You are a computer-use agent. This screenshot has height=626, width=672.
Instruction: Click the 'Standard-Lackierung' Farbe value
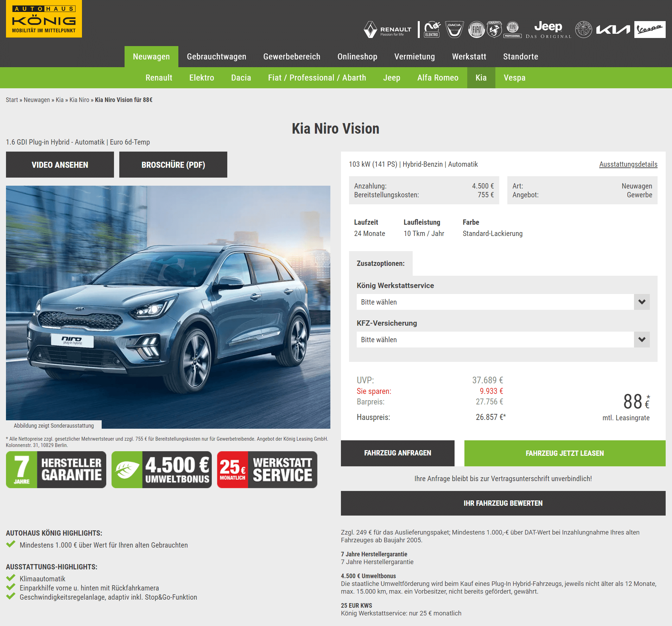(x=493, y=234)
